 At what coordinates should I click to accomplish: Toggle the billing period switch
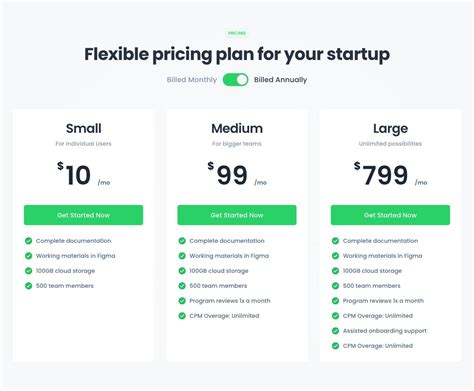235,80
